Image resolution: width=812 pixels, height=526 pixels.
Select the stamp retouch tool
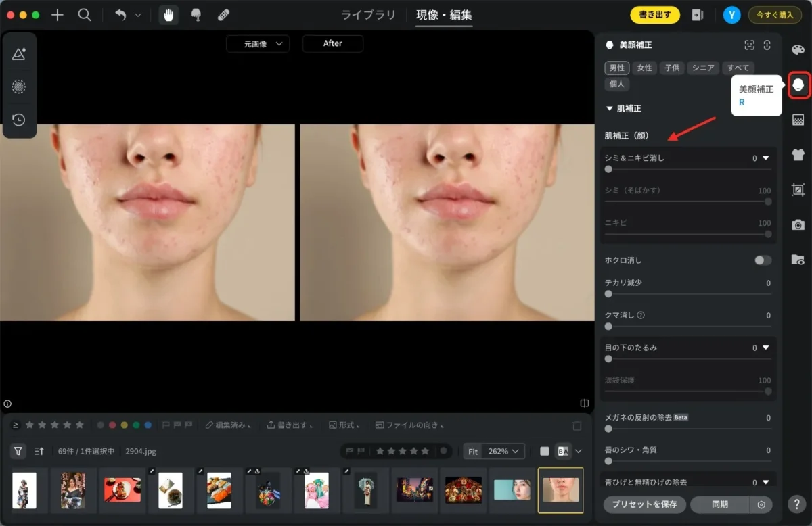coord(196,15)
